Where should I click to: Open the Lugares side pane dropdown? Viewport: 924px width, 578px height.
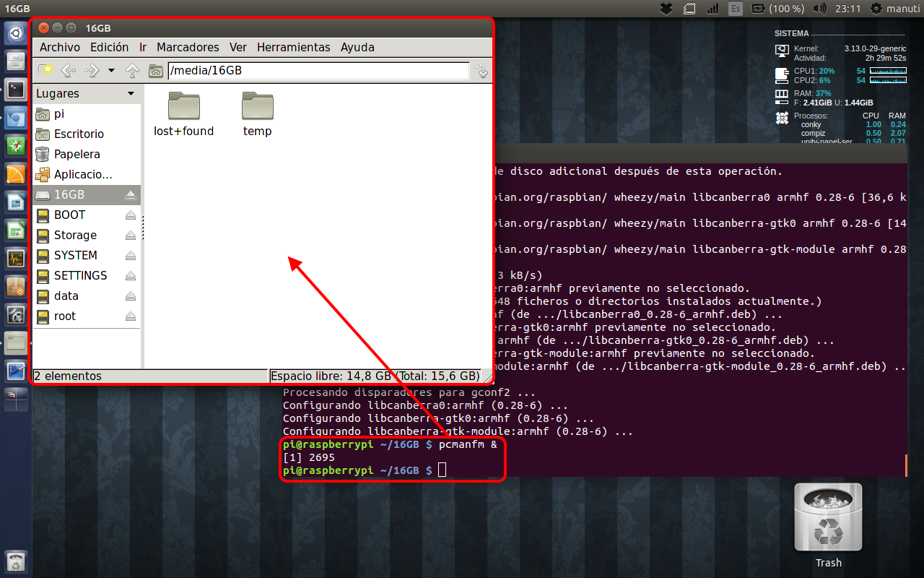(x=131, y=93)
